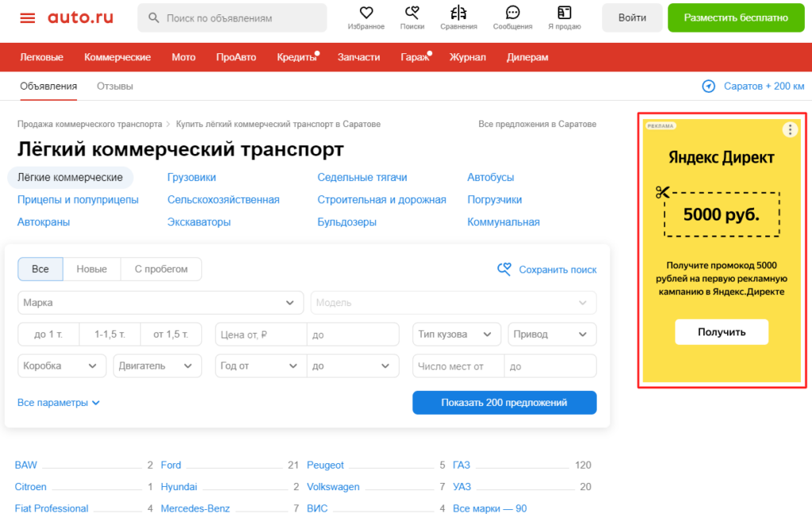Select the С пробегом filter option

(161, 269)
